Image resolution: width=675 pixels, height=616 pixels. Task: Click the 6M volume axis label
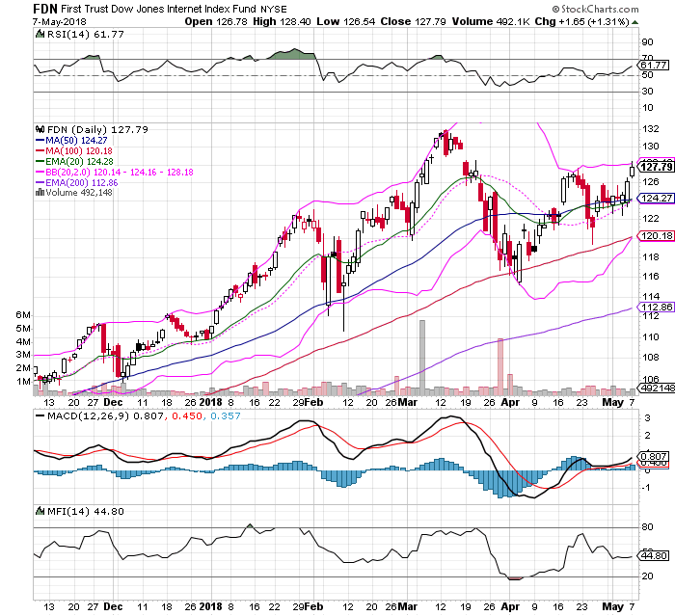tap(23, 315)
